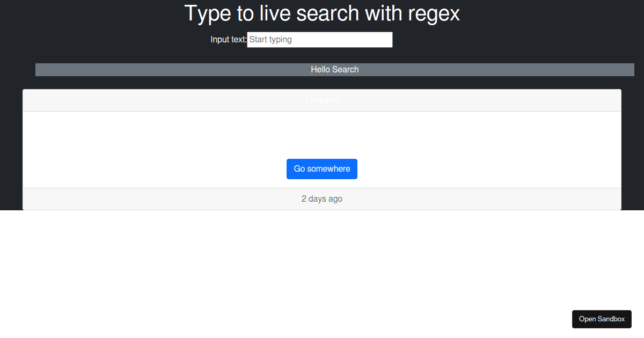Click the card's top header strip
The image size is (644, 338).
click(x=321, y=100)
